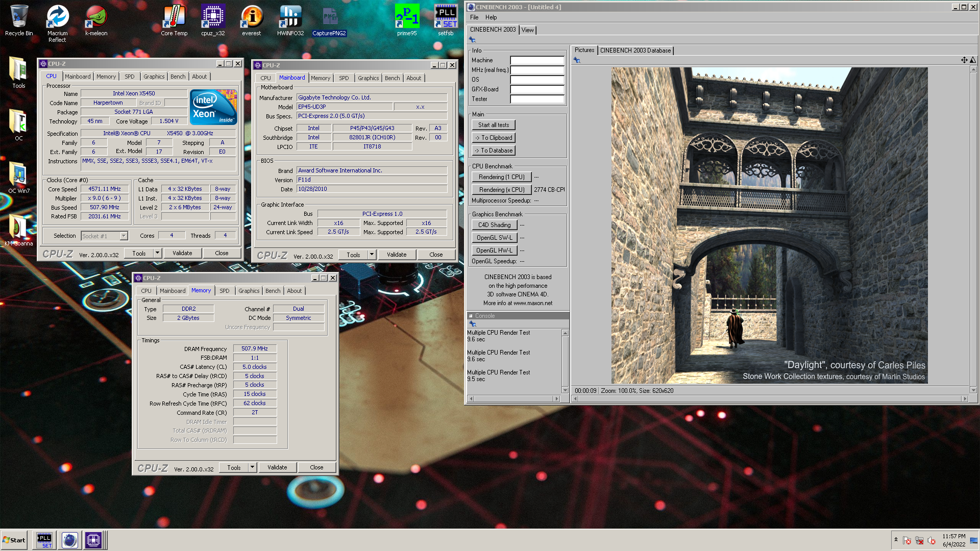Viewport: 980px width, 551px height.
Task: Select the everest desktop icon
Action: [251, 20]
